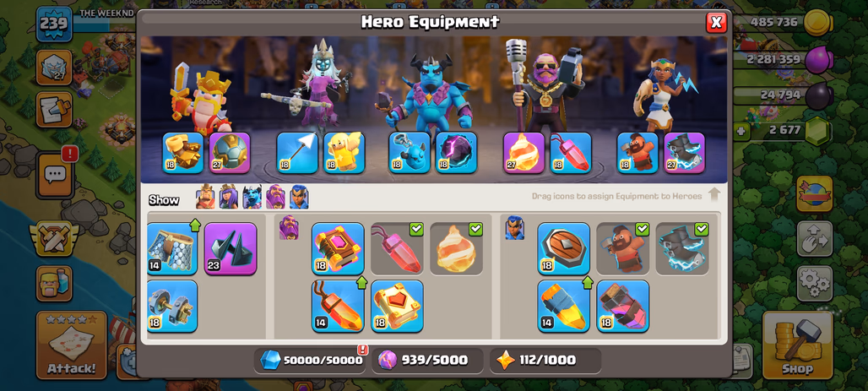Image resolution: width=868 pixels, height=391 pixels.
Task: Select the Healing Tome equipment icon
Action: click(397, 306)
